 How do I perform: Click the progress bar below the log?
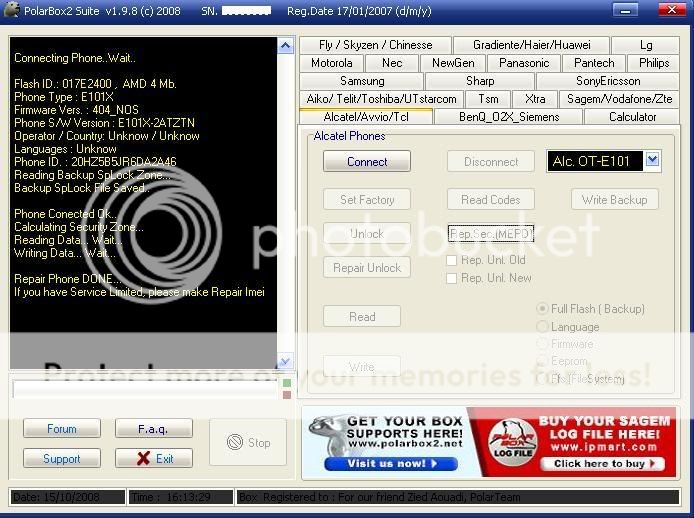[146, 388]
